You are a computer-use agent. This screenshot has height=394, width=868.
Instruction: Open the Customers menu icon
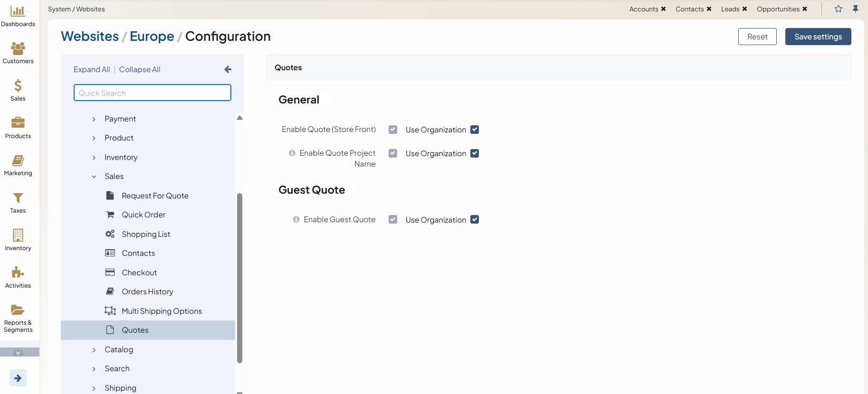click(x=18, y=48)
